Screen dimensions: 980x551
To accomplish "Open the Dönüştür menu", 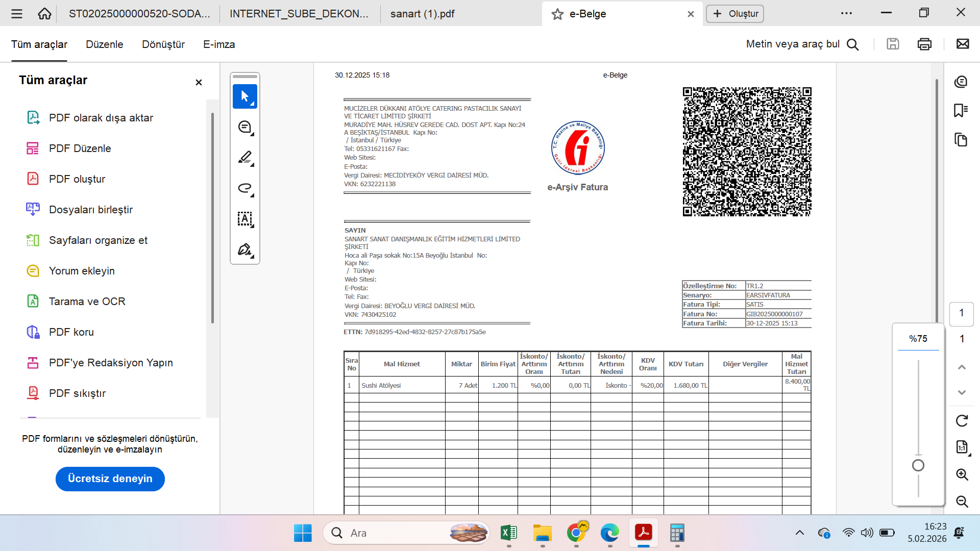I will point(163,44).
